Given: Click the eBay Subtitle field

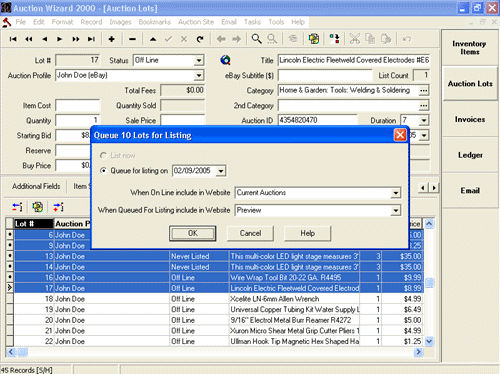Looking at the screenshot, I should (x=325, y=75).
